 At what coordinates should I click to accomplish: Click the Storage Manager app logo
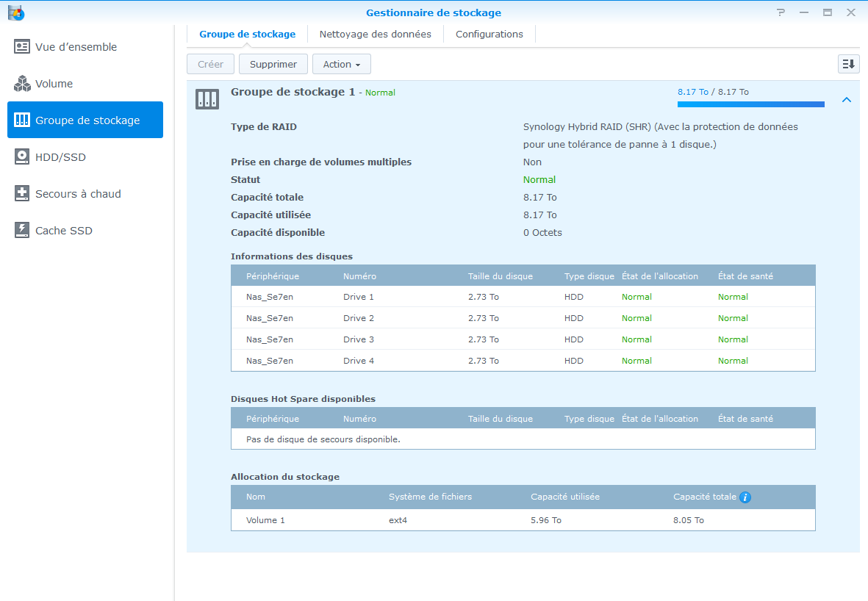(15, 12)
